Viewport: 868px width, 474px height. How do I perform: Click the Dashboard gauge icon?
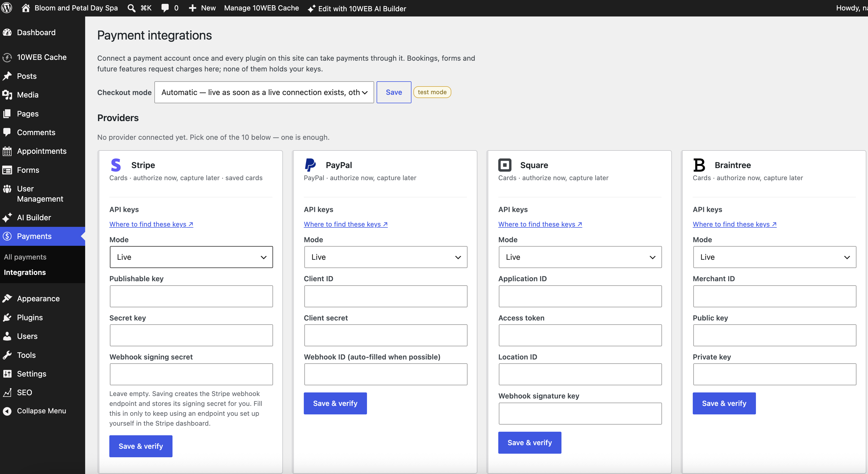point(7,32)
